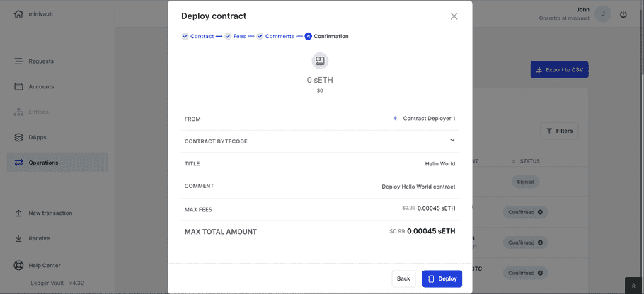Open the Help Center
This screenshot has height=294, width=644.
tap(44, 266)
